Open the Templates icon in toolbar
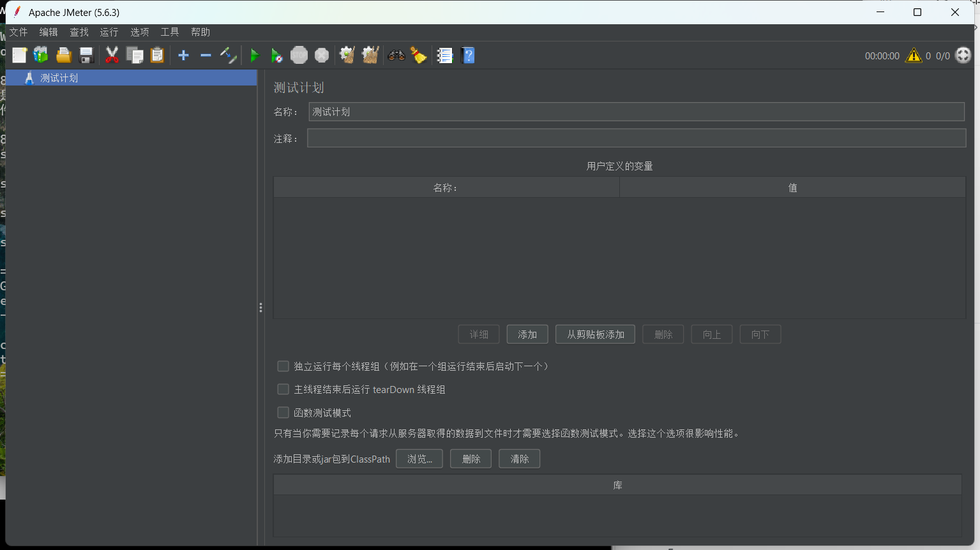 point(41,56)
